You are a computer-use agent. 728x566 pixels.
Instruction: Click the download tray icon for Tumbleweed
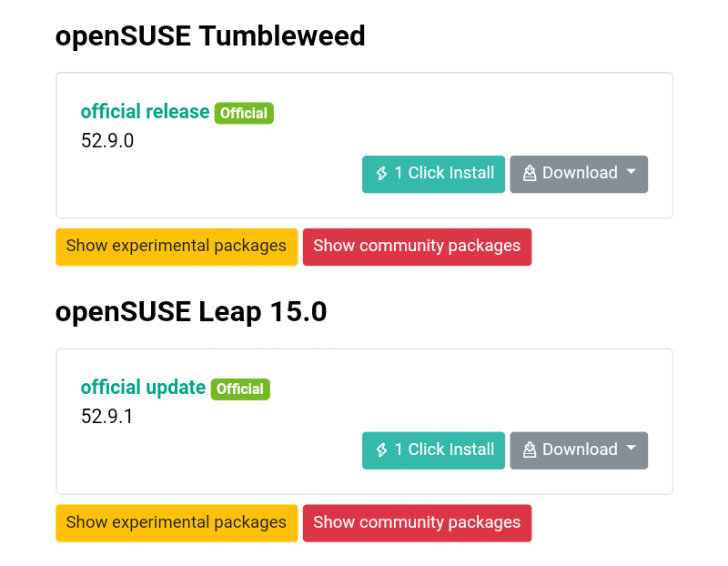click(x=530, y=173)
